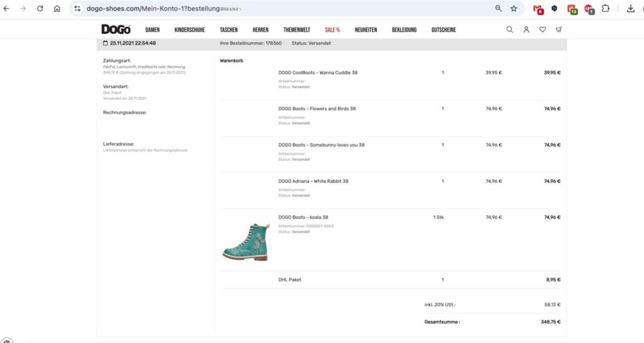
Task: Click the DOGO logo
Action: (116, 30)
